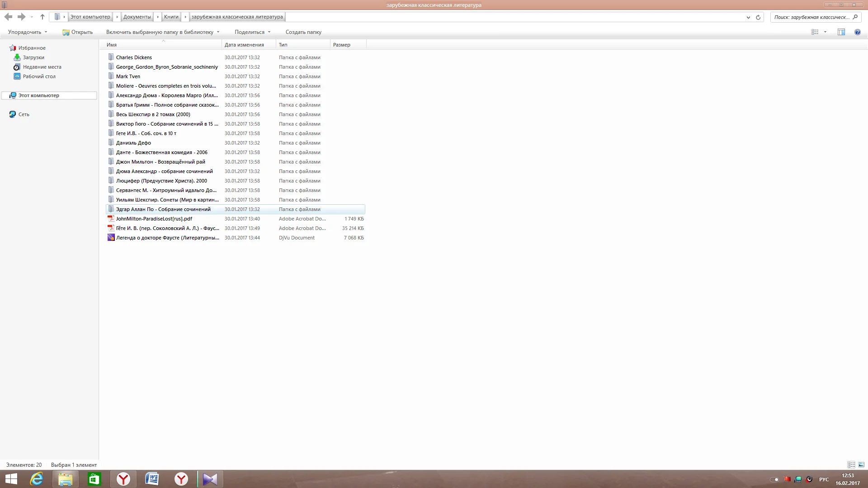Open selection with the Открыть button
868x488 pixels.
pos(77,32)
